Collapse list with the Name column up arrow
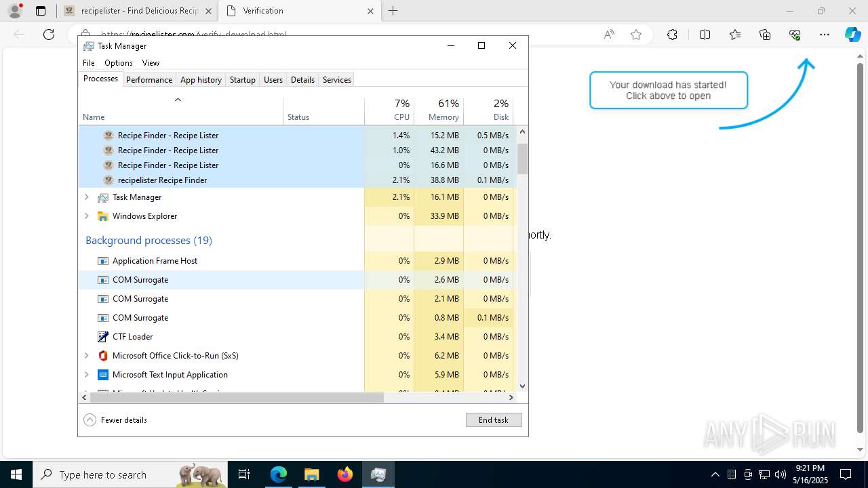 pos(178,100)
